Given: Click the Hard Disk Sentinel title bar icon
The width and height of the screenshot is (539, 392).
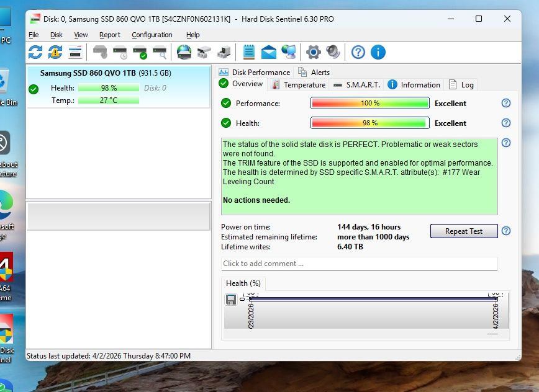Looking at the screenshot, I should point(35,19).
